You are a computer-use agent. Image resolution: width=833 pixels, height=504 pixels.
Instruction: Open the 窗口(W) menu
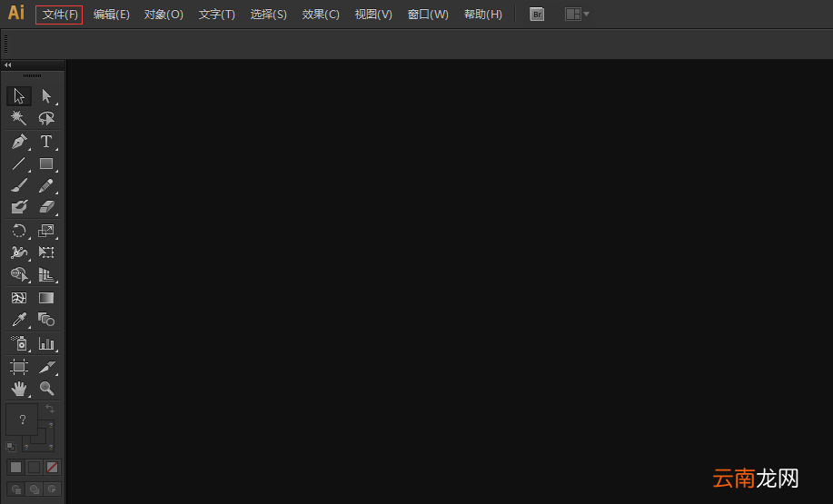coord(428,15)
